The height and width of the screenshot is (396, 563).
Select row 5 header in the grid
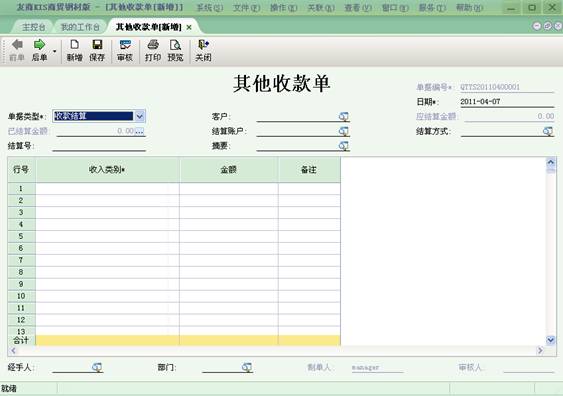click(21, 237)
